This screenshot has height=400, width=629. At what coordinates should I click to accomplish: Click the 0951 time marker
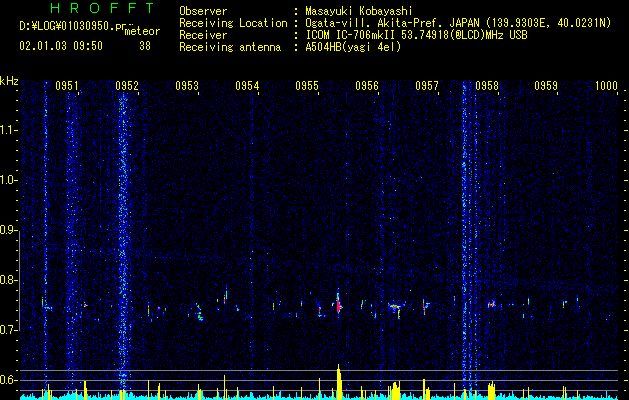coord(67,86)
